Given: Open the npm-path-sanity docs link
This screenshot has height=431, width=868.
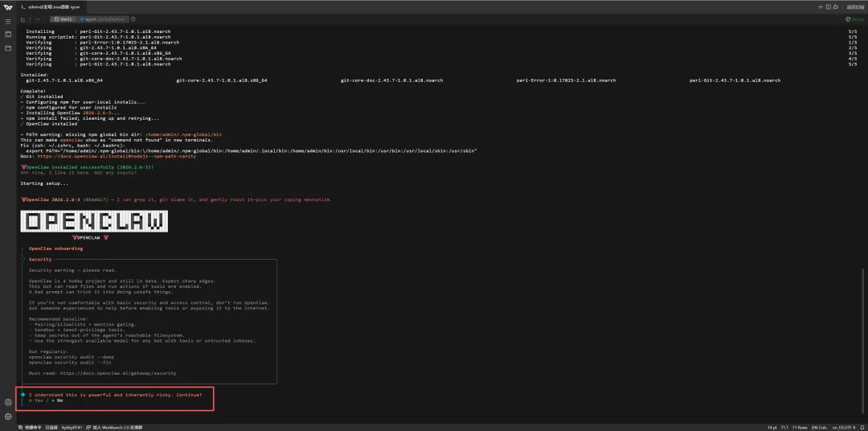Looking at the screenshot, I should point(117,156).
